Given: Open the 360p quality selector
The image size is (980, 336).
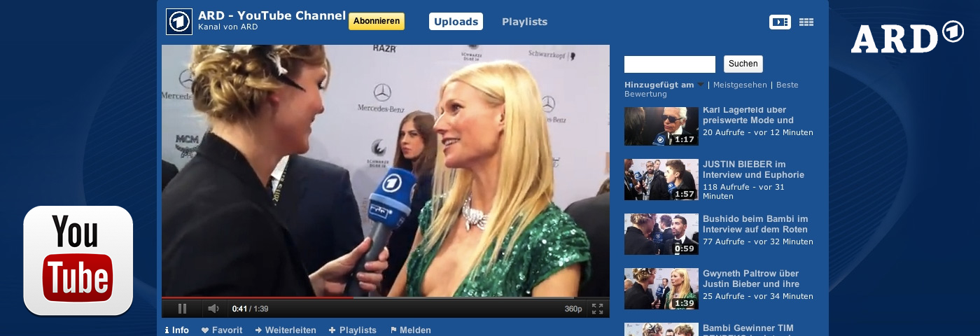Looking at the screenshot, I should click(x=573, y=309).
